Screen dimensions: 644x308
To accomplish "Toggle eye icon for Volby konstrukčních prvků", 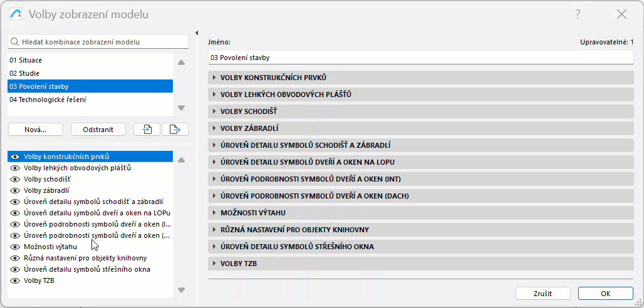I will (16, 157).
